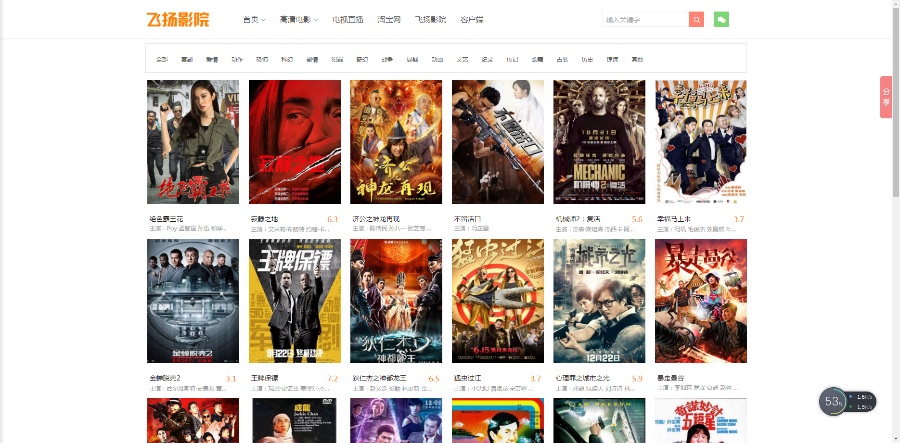Open the 电视直播 nav item
The width and height of the screenshot is (900, 443).
click(348, 20)
